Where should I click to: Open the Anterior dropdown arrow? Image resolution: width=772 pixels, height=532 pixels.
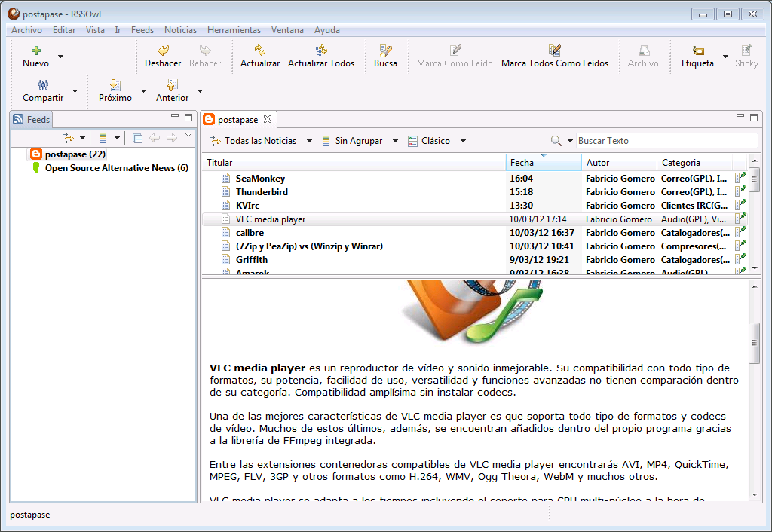coord(200,91)
